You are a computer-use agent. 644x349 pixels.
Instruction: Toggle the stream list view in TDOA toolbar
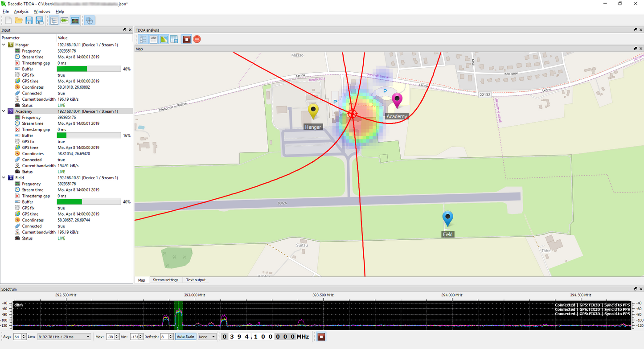click(x=143, y=39)
